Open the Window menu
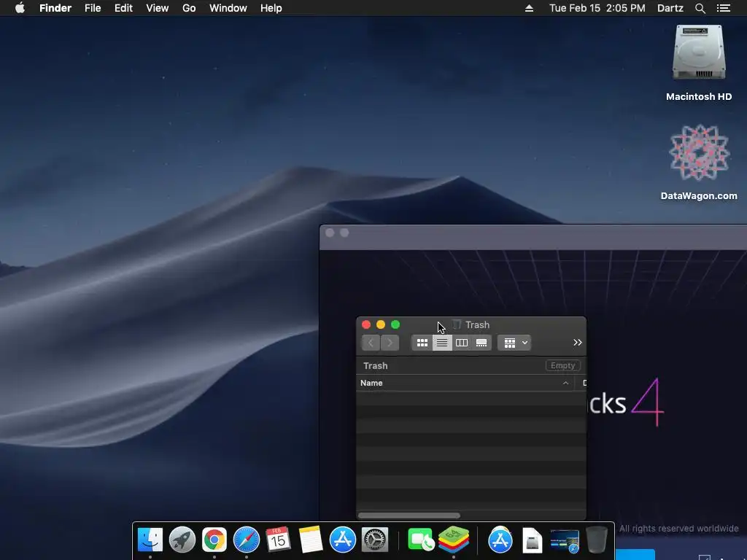The height and width of the screenshot is (560, 747). pyautogui.click(x=228, y=8)
